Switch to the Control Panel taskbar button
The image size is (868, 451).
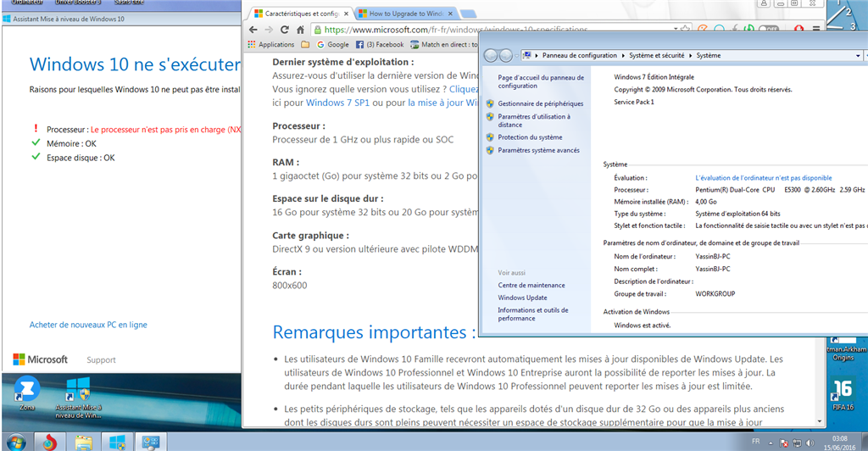(151, 443)
